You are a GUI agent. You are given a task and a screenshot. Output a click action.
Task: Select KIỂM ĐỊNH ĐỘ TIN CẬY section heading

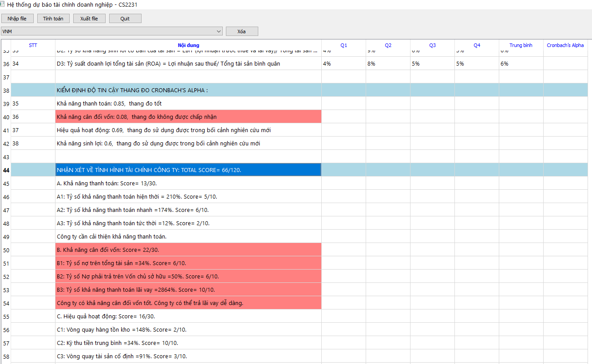pos(189,90)
